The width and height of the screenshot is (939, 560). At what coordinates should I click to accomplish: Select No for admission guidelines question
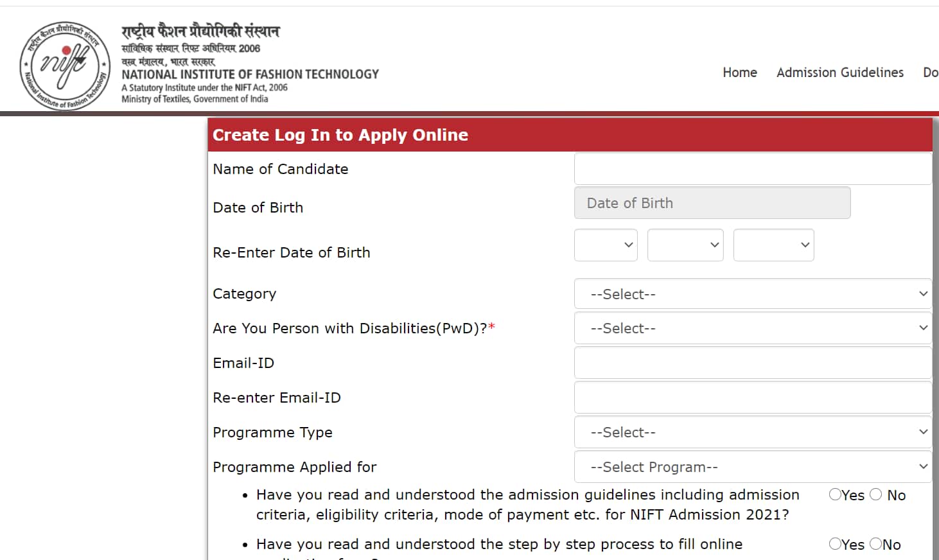tap(875, 494)
